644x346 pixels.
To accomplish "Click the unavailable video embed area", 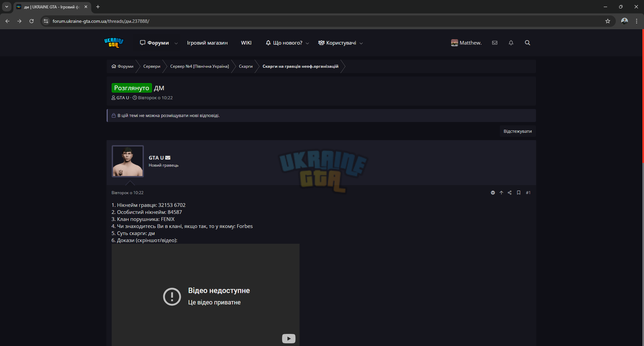I will pos(205,295).
